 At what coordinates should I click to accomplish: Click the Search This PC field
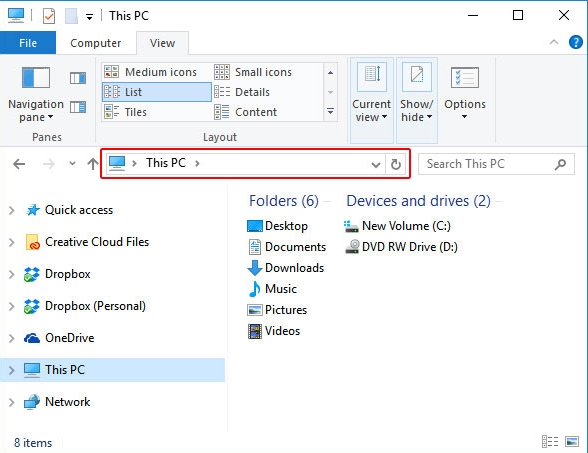coord(496,164)
